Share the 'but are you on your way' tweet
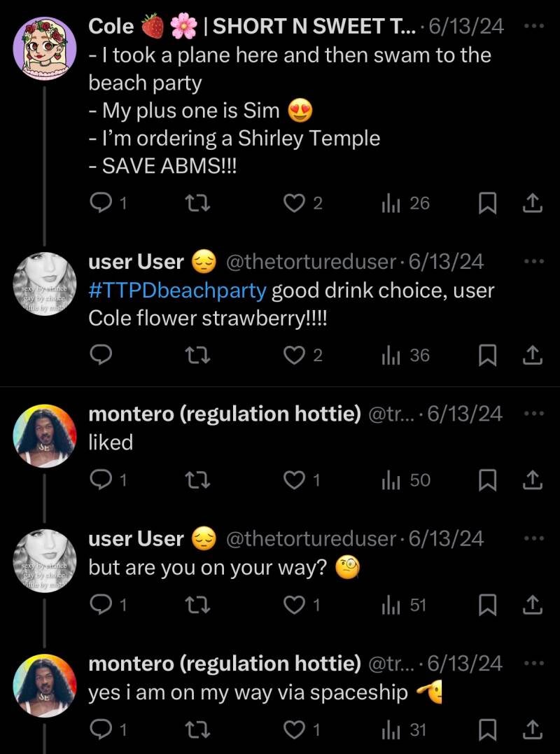Image resolution: width=560 pixels, height=754 pixels. pos(533,605)
